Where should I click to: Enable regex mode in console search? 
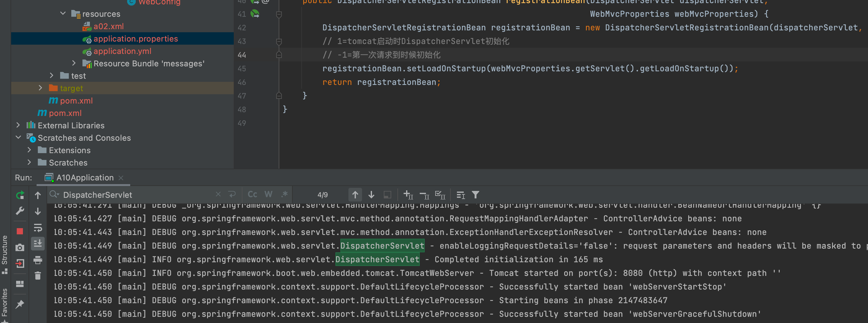click(x=284, y=194)
